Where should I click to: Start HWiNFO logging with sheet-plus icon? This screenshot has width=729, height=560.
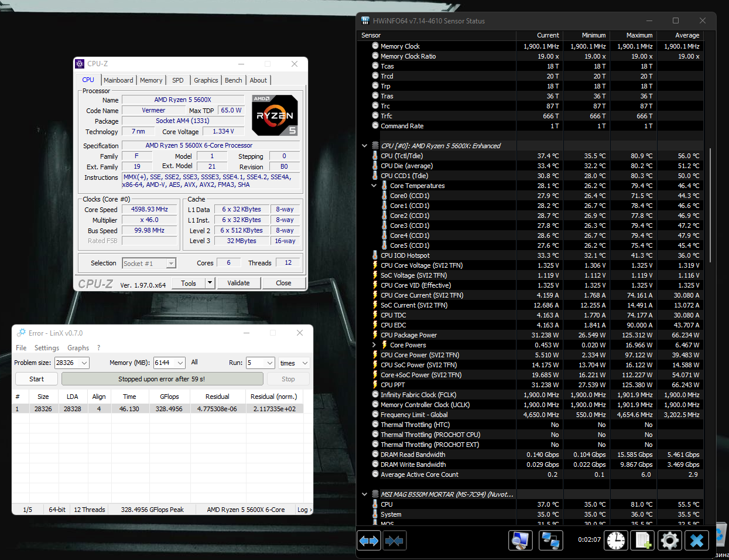tap(643, 541)
